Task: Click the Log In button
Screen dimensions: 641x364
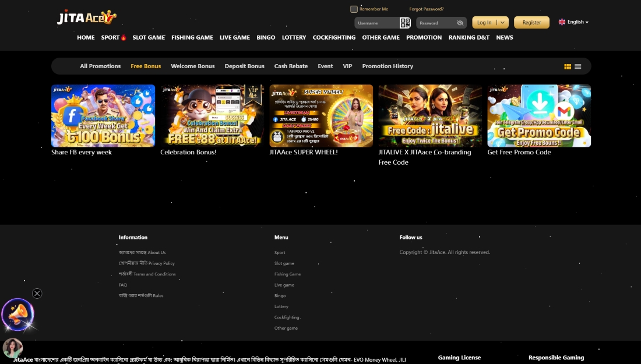Action: [x=484, y=23]
